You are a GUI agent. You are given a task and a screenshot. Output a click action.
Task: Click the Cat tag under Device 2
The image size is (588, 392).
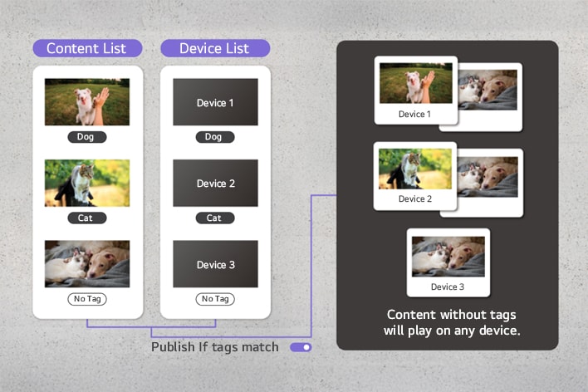[x=215, y=218]
